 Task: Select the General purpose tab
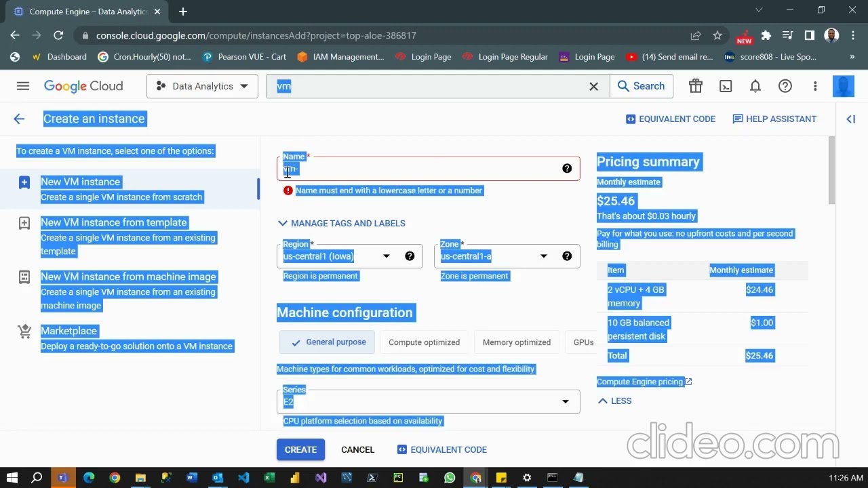[328, 342]
